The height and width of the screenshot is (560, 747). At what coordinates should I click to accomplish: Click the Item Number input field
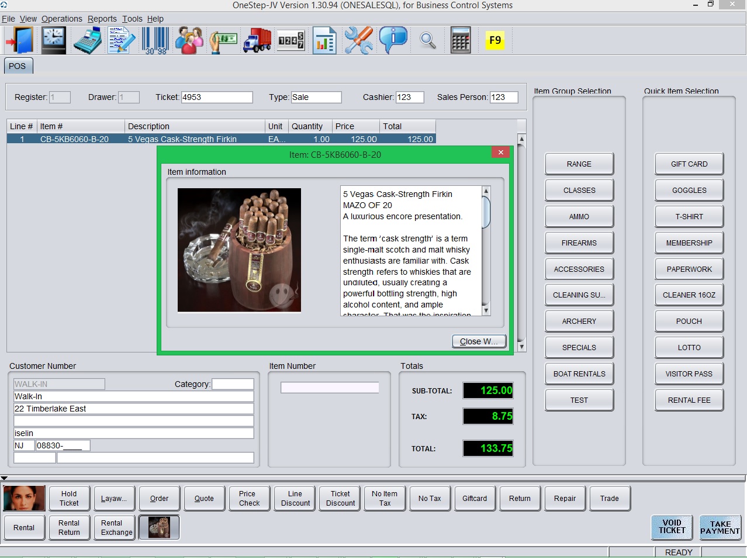pos(330,388)
